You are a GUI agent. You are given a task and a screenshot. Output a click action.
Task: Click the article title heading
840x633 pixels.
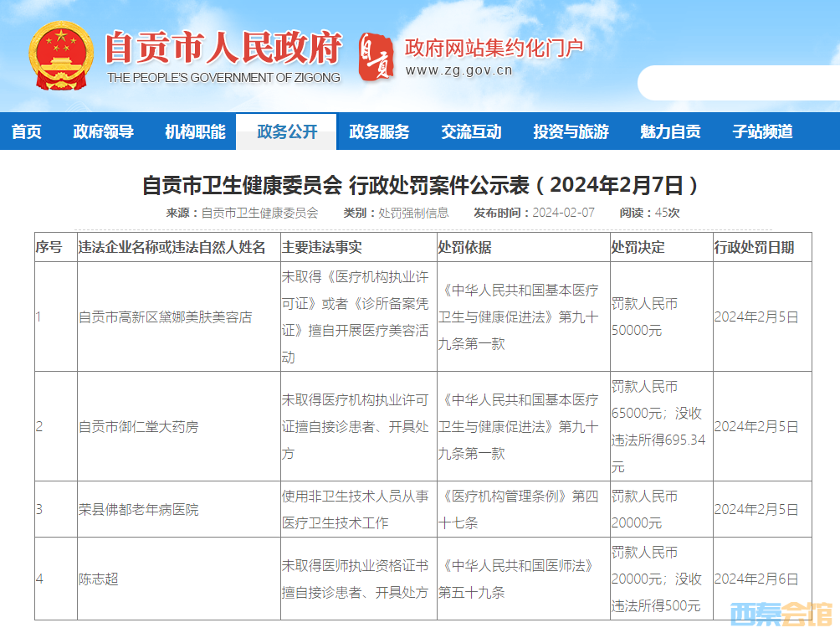point(420,184)
